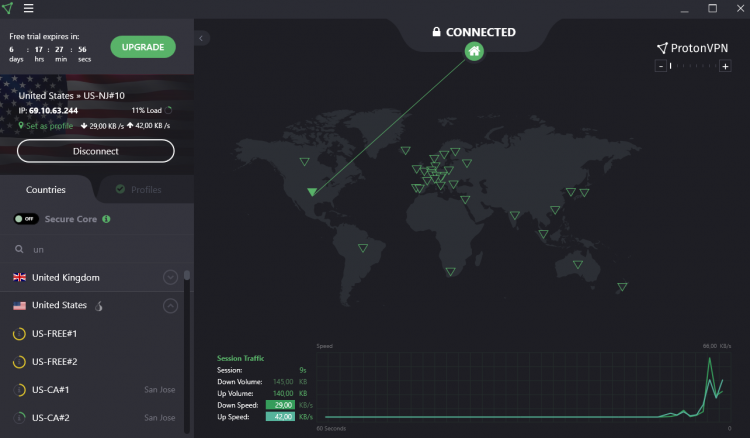The image size is (750, 438).
Task: Click the ProtonVPN logo above map
Action: (693, 48)
